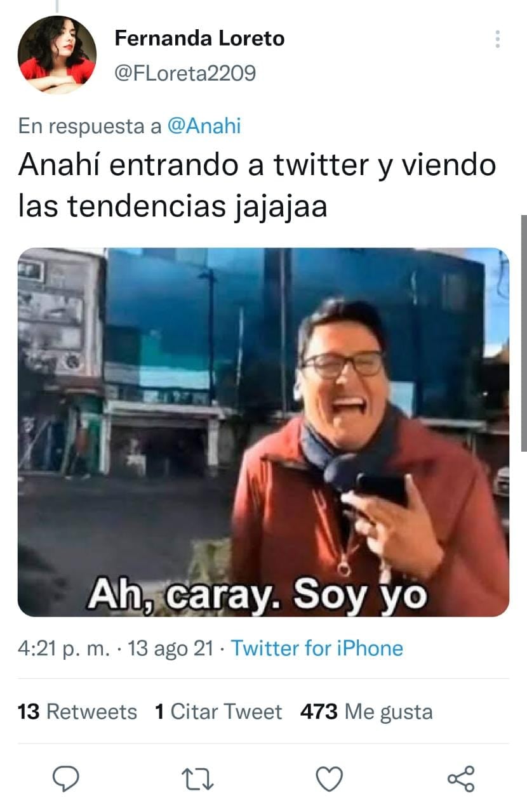
Task: Open the @Anahi mention link
Action: tap(204, 126)
